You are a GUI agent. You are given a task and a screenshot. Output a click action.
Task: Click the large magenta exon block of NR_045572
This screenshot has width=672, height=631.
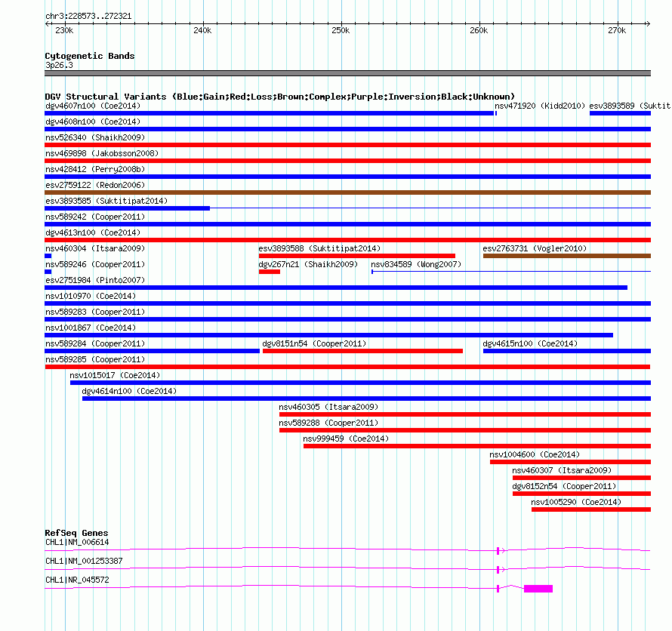[x=538, y=589]
